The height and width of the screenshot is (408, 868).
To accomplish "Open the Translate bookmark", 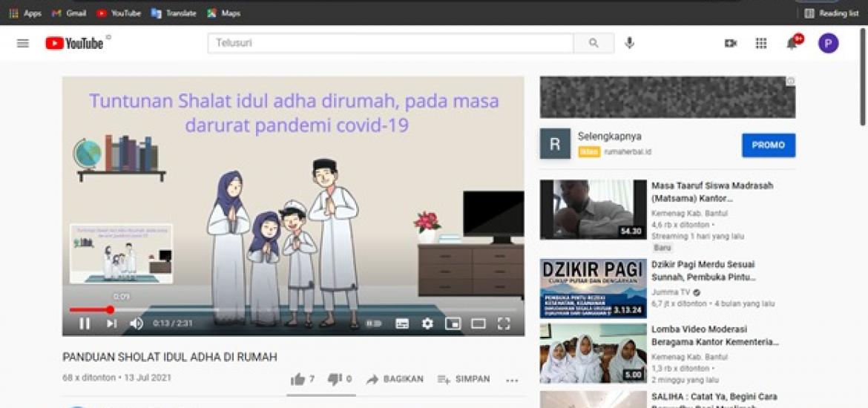I will pyautogui.click(x=174, y=13).
